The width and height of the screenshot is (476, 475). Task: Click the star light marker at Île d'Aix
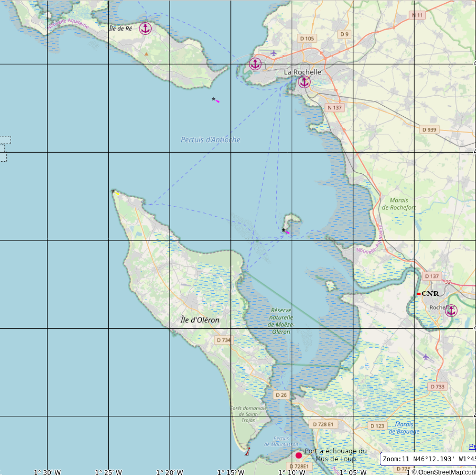coord(284,230)
